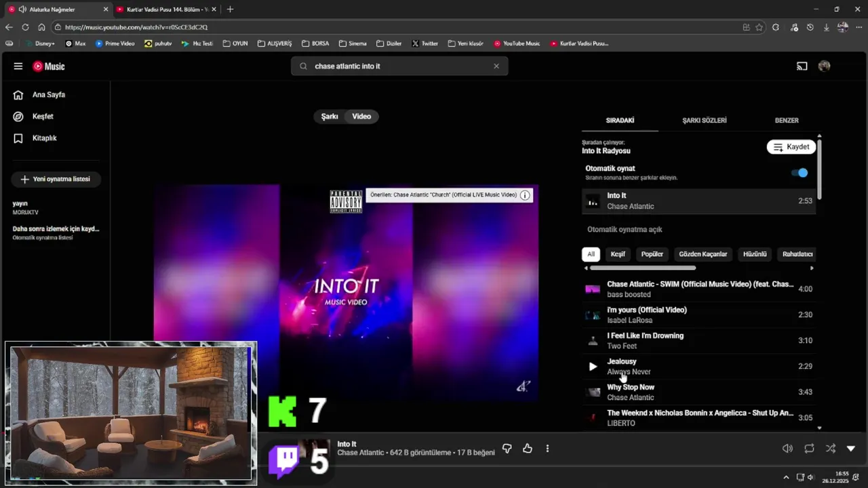Click the search field with chase atlantic into it
This screenshot has height=488, width=868.
(x=399, y=66)
